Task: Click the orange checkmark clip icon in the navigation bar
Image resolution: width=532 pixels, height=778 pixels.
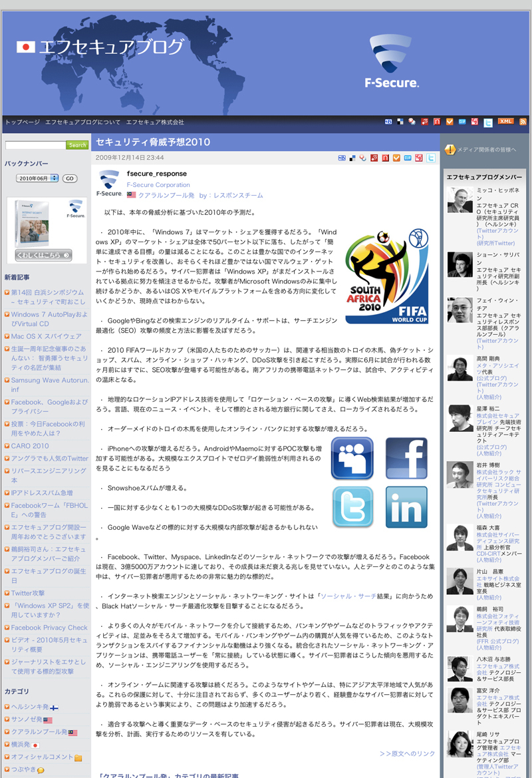Action: 450,122
